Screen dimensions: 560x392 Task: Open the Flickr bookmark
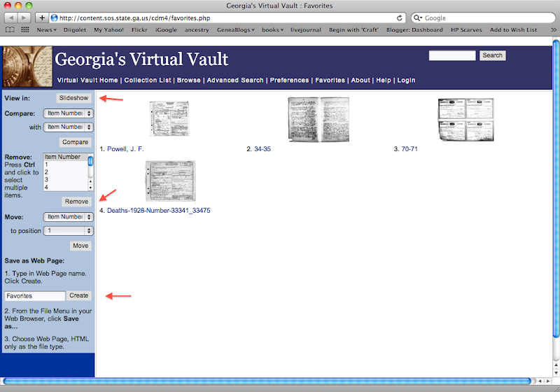[x=139, y=30]
